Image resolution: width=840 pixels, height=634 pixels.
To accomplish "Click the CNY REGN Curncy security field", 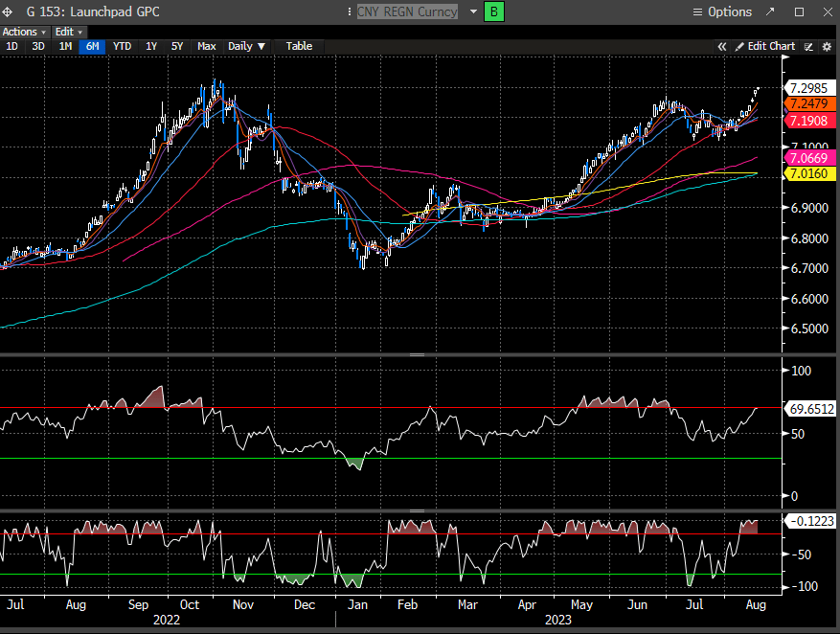I will (407, 11).
